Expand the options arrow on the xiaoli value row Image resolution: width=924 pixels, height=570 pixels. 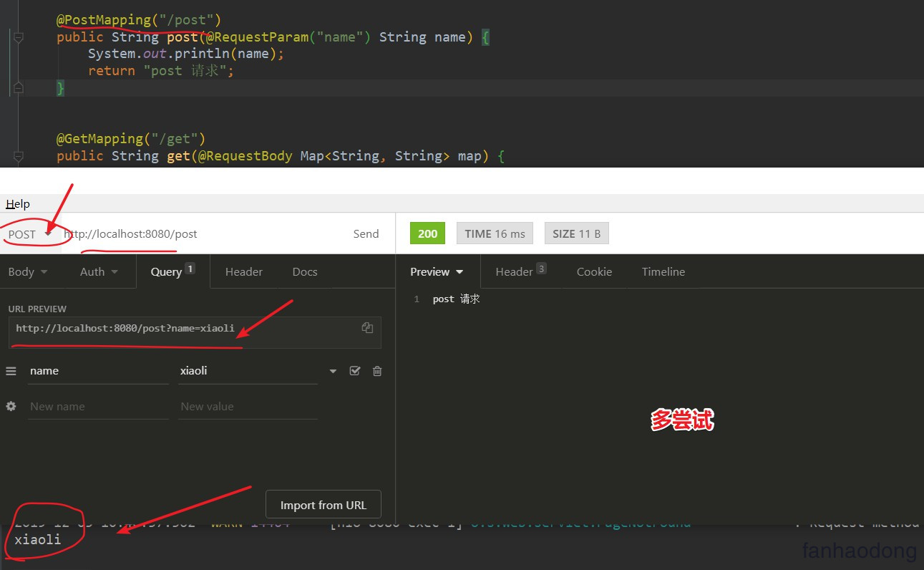pos(333,372)
